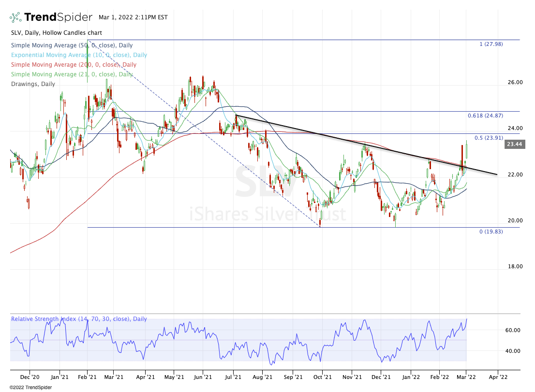Click the Fibonacci 0.5 (23.91) level label
The width and height of the screenshot is (535, 392).
(x=489, y=138)
